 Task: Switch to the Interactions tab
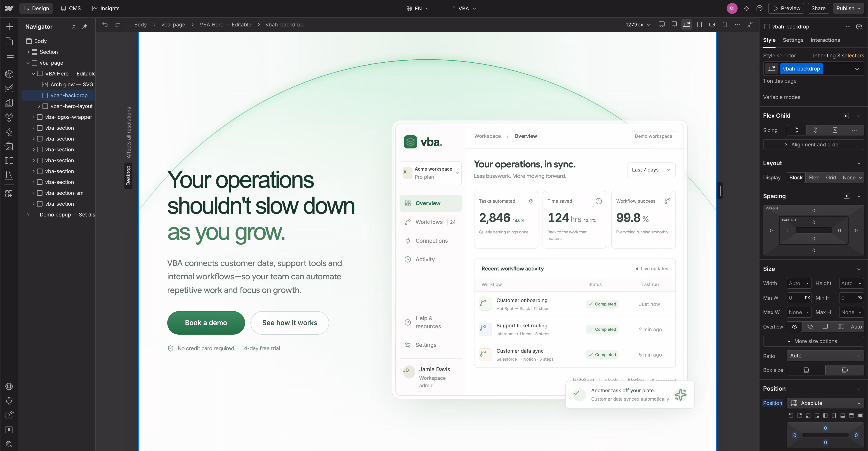coord(825,40)
